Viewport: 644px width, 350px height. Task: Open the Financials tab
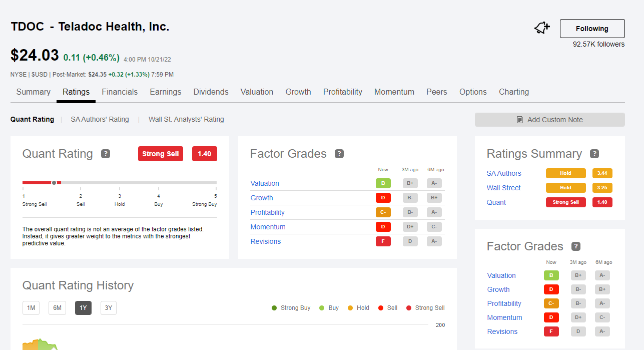(120, 92)
